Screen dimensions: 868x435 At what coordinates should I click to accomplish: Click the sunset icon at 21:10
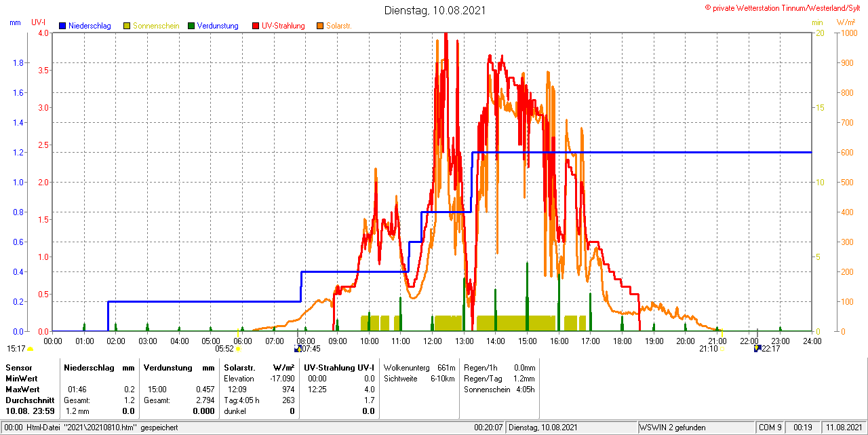721,349
